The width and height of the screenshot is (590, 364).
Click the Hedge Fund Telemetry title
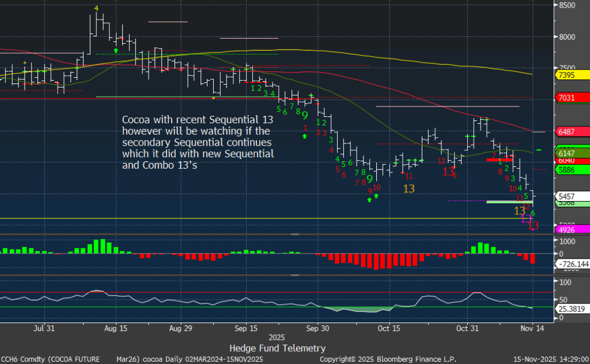277,348
